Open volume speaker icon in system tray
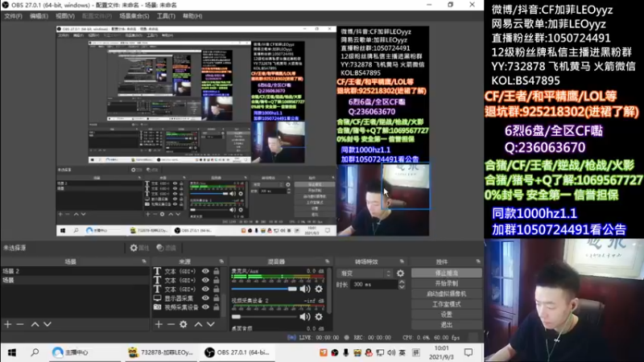 (391, 352)
